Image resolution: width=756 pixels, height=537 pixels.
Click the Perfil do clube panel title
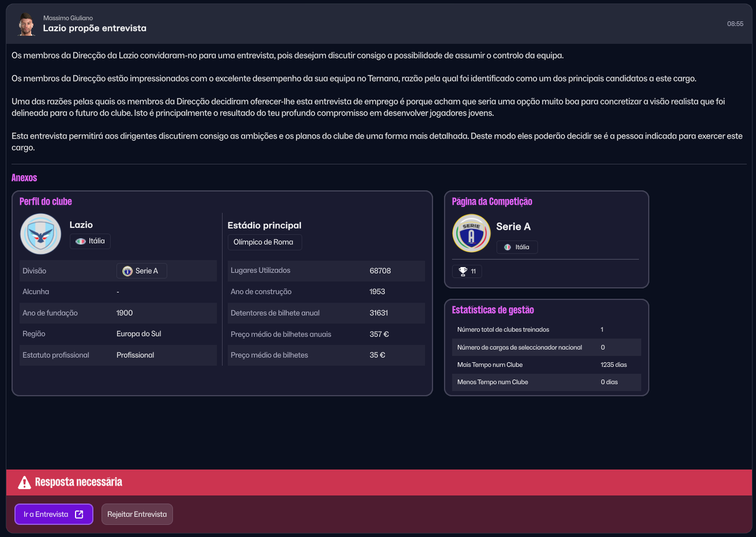pos(45,201)
